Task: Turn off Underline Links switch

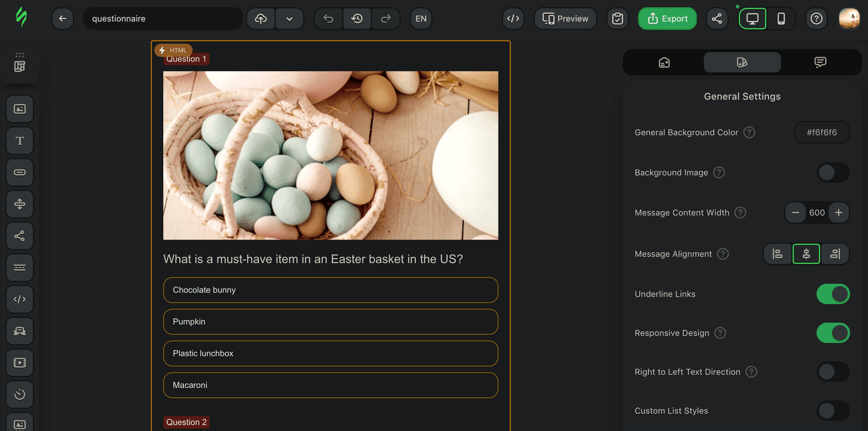Action: pos(833,294)
